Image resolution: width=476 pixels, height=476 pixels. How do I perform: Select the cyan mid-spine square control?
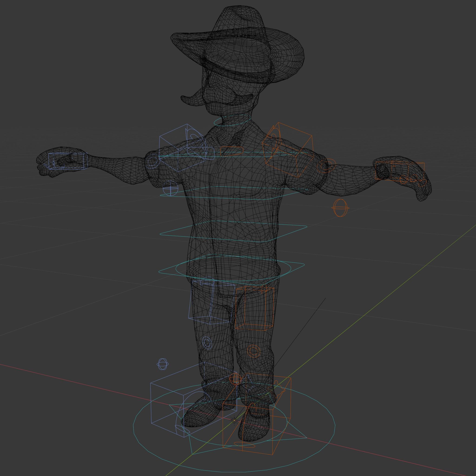234,231
